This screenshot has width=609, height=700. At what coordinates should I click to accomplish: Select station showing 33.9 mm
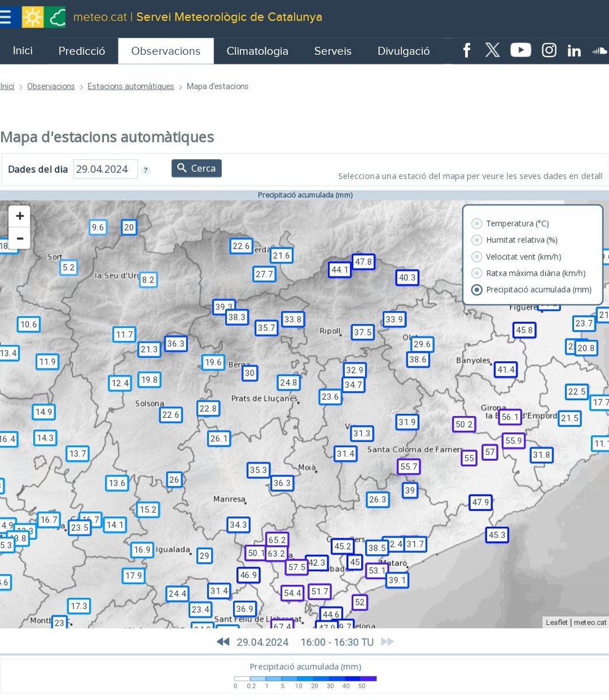[394, 319]
